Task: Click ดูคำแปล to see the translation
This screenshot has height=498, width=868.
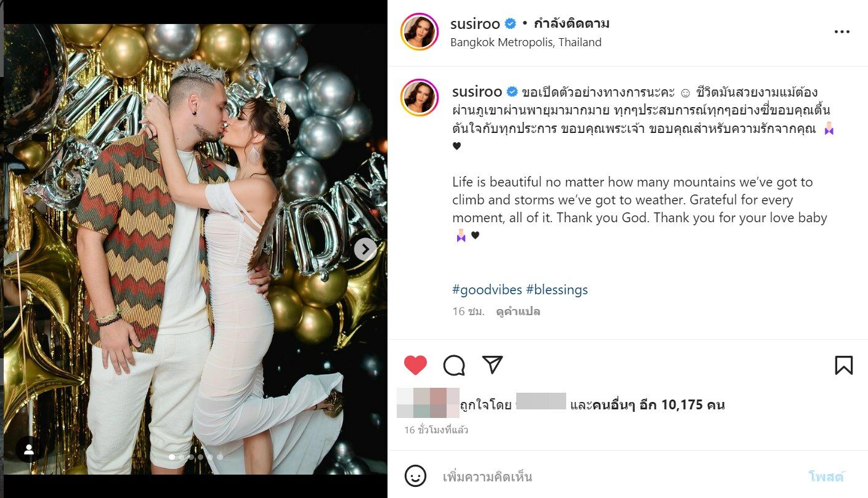Action: 518,311
